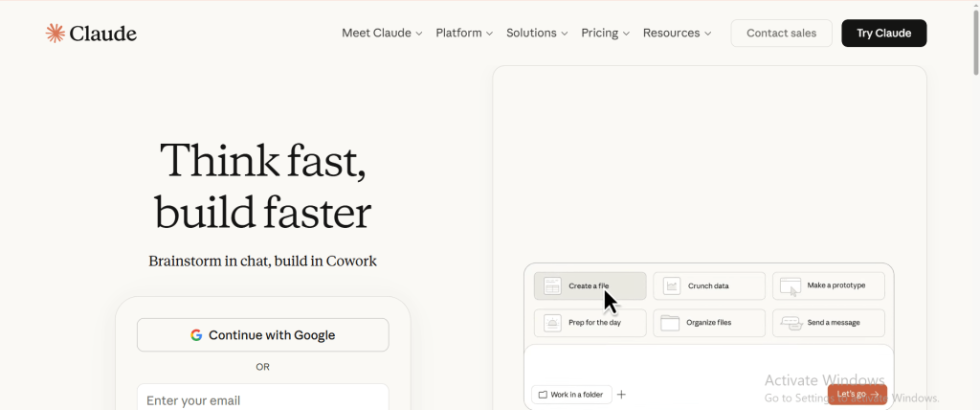Click the Prep for the day sunrise icon

tap(552, 323)
